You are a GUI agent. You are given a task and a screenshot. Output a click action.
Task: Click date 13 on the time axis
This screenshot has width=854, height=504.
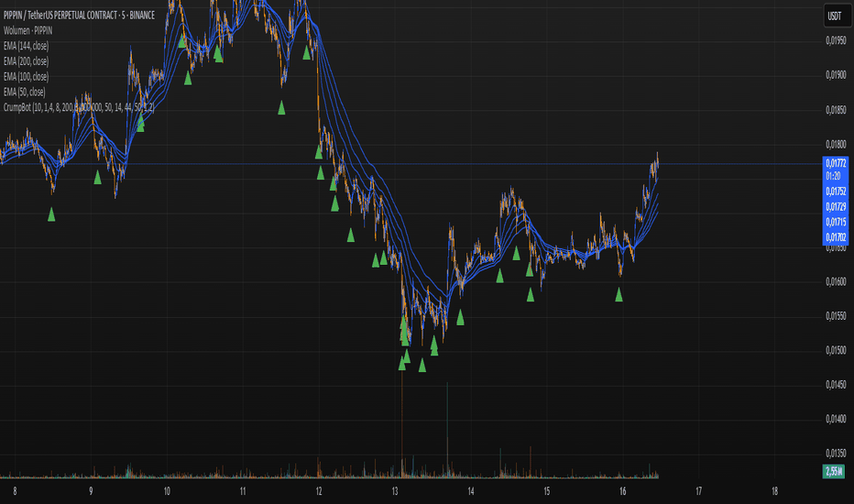[395, 491]
